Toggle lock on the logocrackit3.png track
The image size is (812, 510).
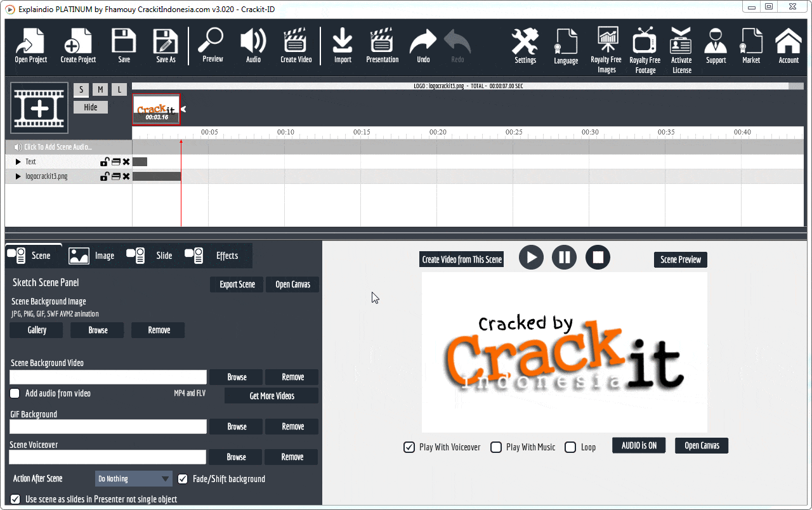point(105,176)
